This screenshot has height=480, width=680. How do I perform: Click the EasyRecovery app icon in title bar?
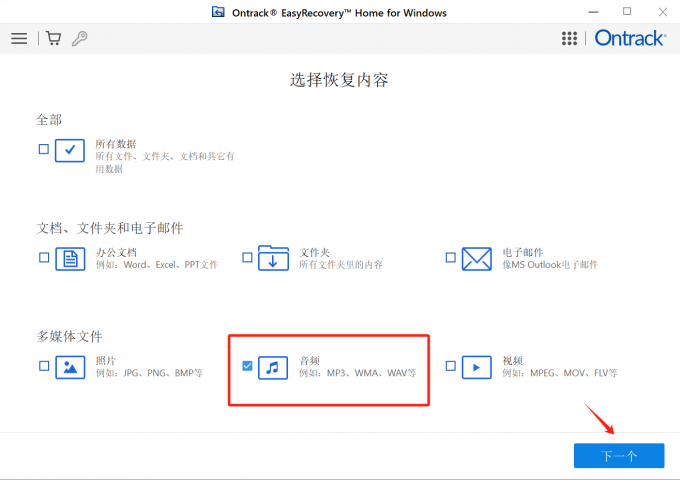[x=218, y=12]
